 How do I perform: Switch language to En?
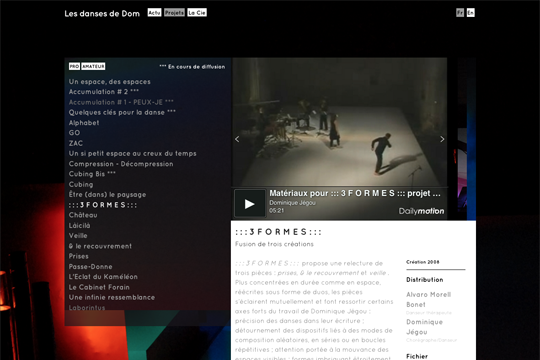(470, 13)
